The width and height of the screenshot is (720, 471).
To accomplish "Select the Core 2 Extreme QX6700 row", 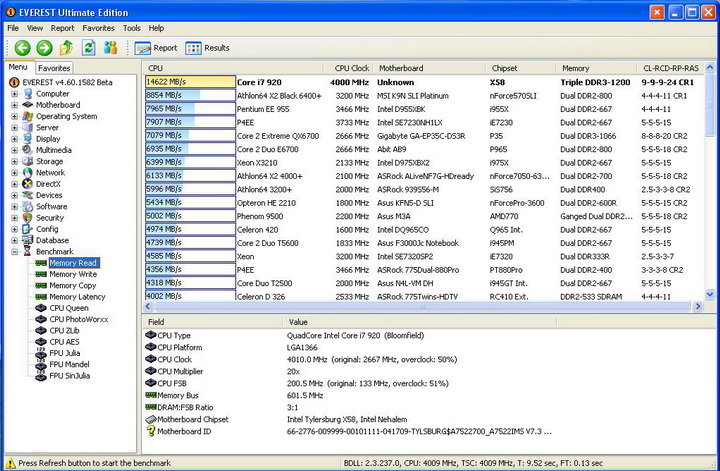I will pos(424,136).
